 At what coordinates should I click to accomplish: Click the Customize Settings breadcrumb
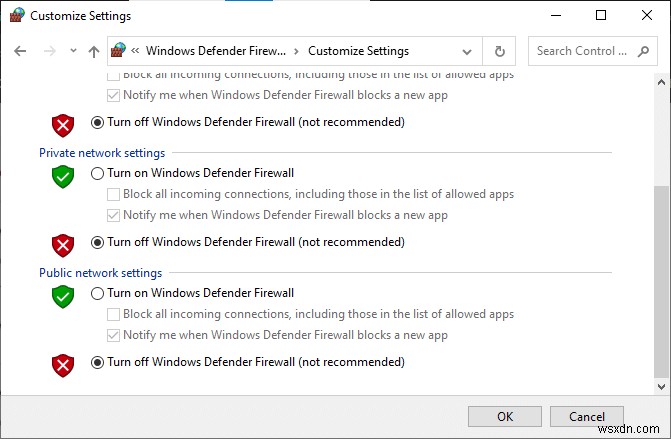click(x=358, y=51)
